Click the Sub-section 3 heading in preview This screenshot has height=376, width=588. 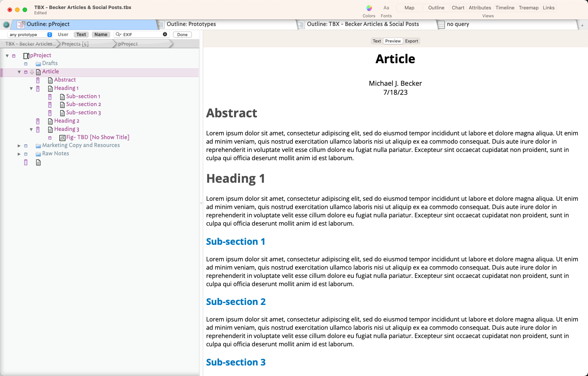point(236,362)
